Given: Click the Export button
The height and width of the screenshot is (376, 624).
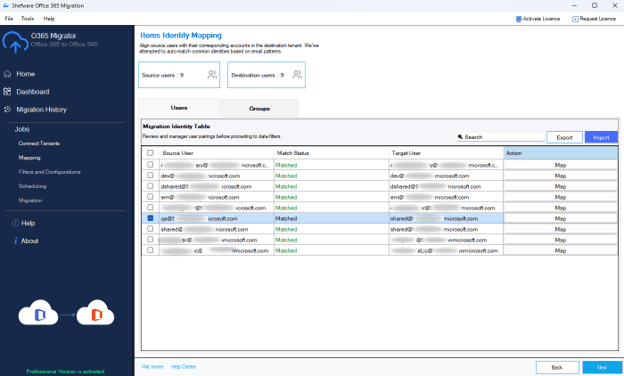Looking at the screenshot, I should tap(564, 137).
